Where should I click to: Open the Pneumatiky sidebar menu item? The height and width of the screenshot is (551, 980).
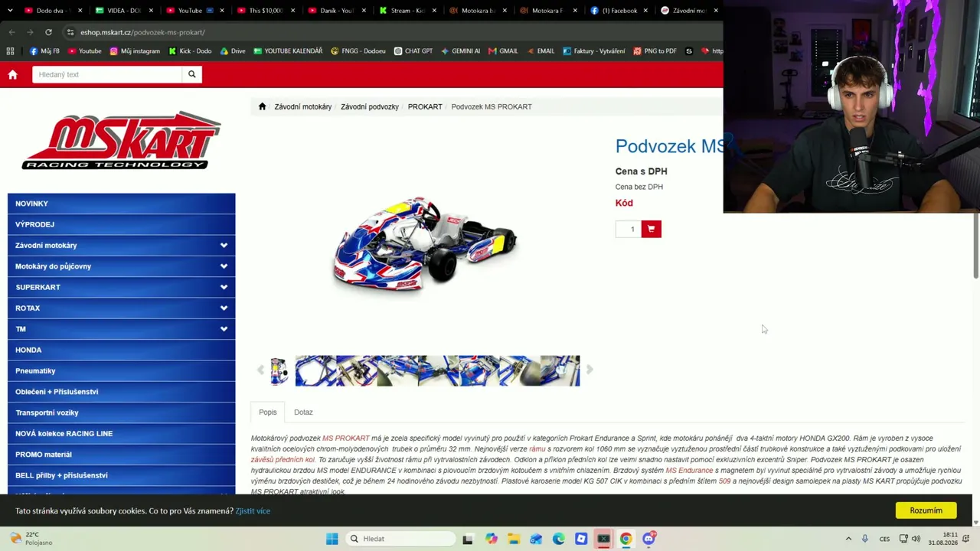[122, 371]
